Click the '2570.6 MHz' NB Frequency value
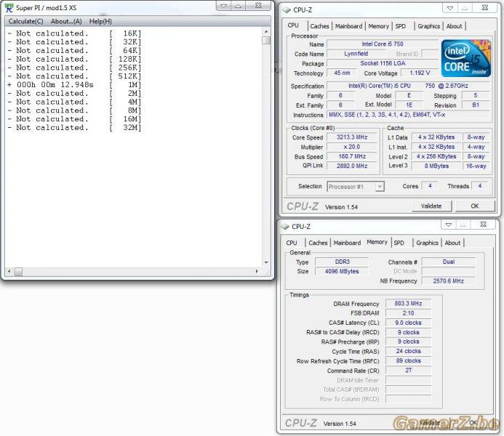This screenshot has width=504, height=436. coord(449,281)
